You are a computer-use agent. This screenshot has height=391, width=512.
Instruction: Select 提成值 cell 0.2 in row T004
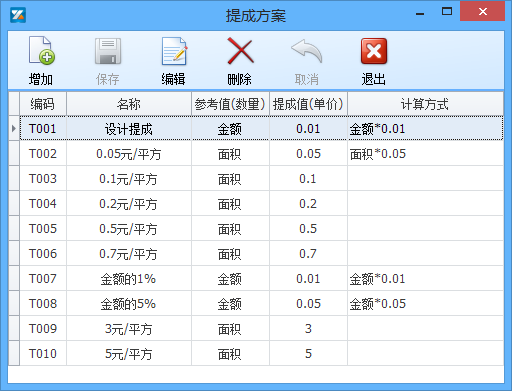308,203
